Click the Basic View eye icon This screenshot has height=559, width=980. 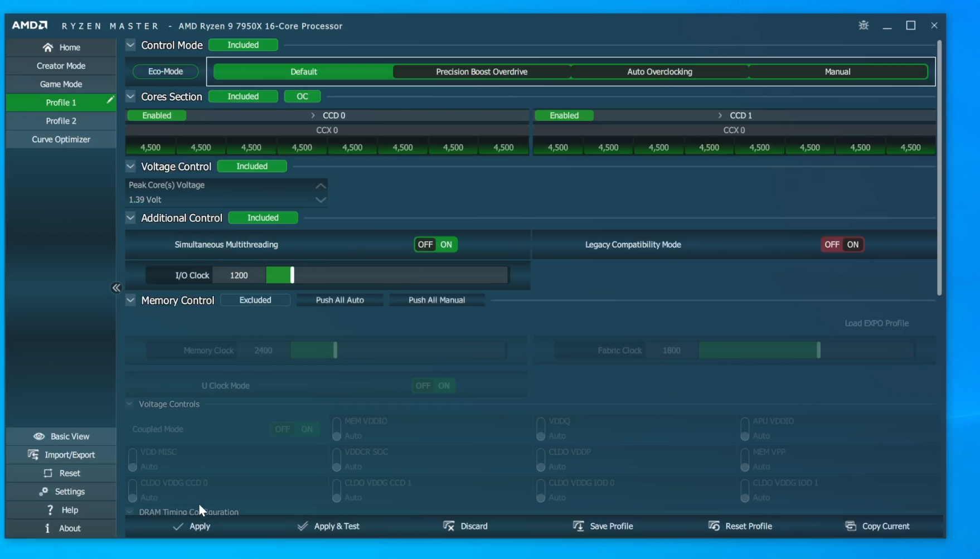click(39, 436)
